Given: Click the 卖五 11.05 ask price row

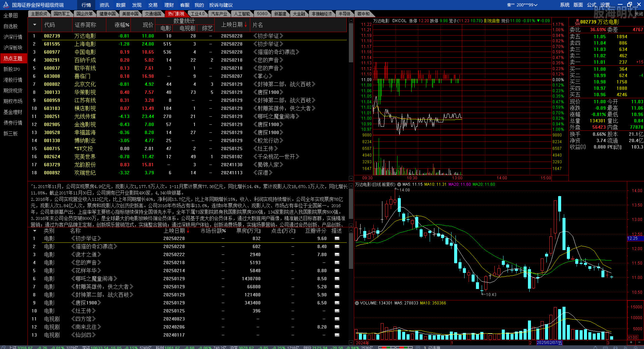Looking at the screenshot, I should (x=606, y=37).
